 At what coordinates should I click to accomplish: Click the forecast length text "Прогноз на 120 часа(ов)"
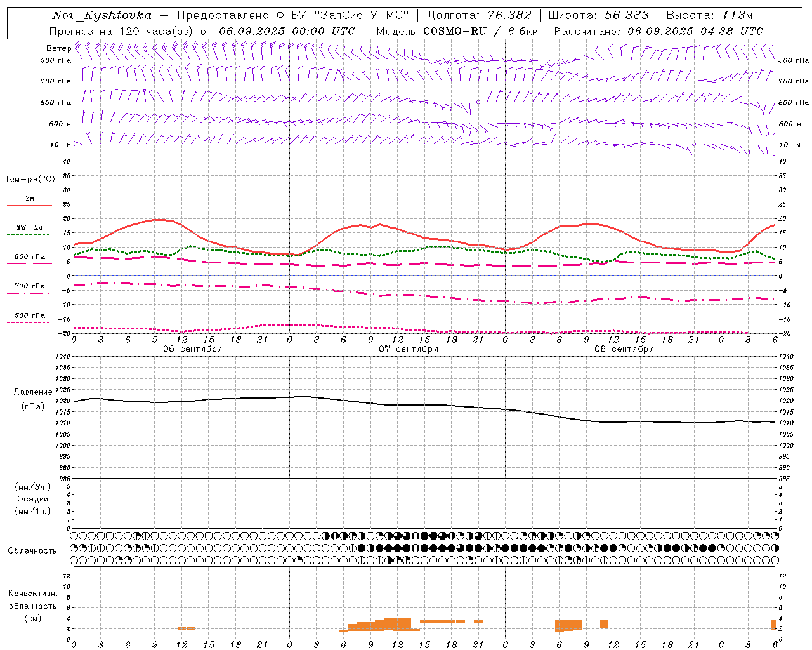pyautogui.click(x=122, y=31)
